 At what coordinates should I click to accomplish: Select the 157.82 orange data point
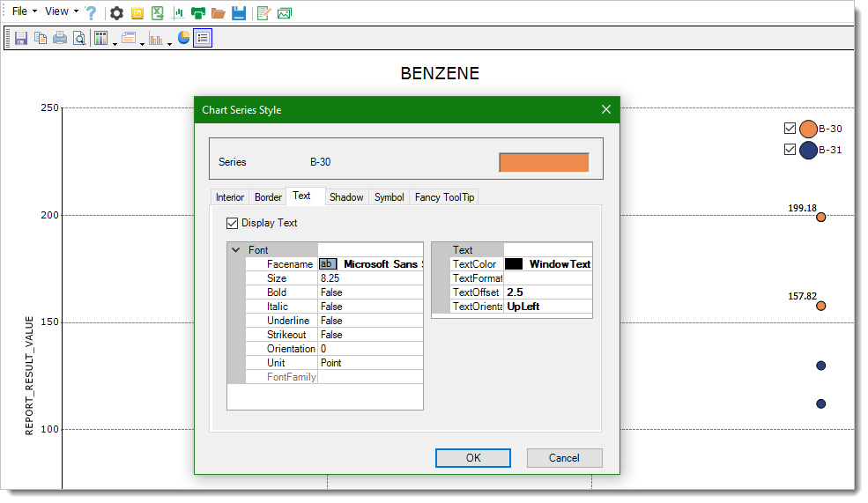coord(821,306)
